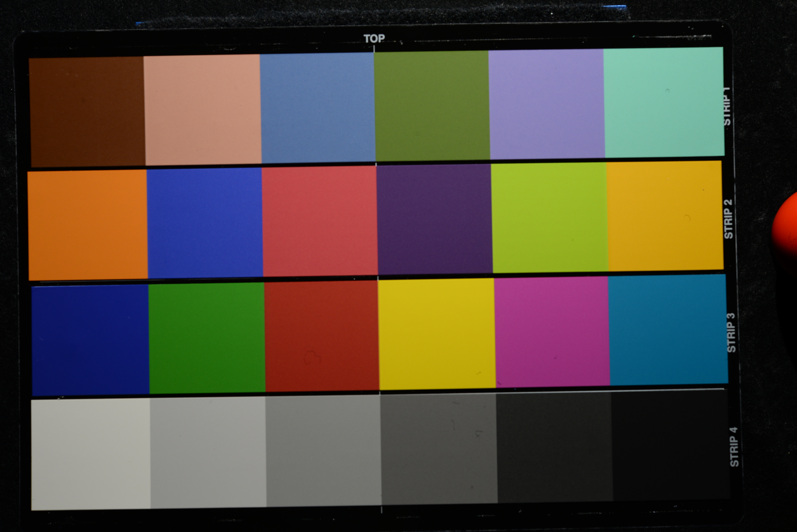Click the magenta patch in Strip 3

552,332
